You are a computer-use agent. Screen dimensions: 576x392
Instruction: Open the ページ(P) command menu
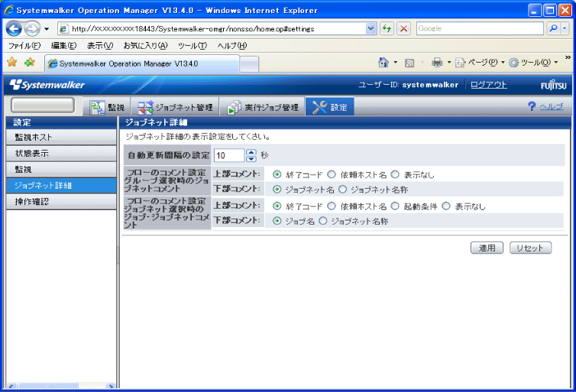point(480,63)
